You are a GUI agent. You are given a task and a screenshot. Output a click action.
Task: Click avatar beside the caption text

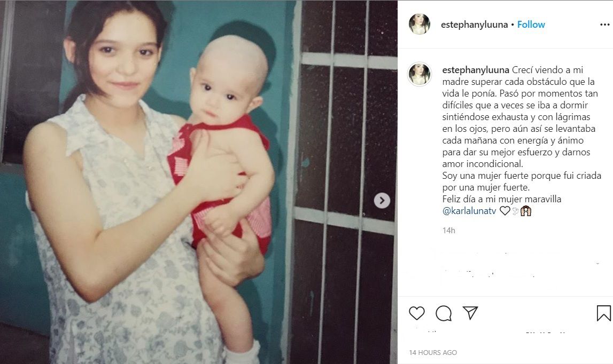[x=420, y=74]
